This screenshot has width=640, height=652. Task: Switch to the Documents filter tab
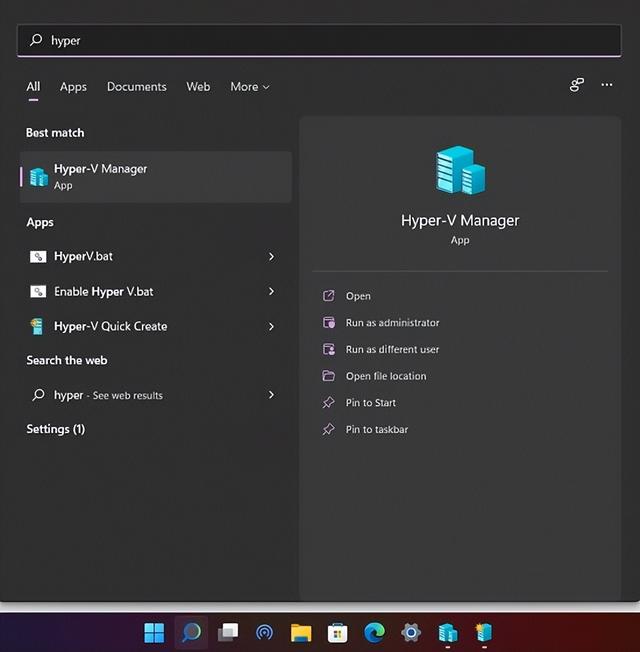tap(136, 86)
